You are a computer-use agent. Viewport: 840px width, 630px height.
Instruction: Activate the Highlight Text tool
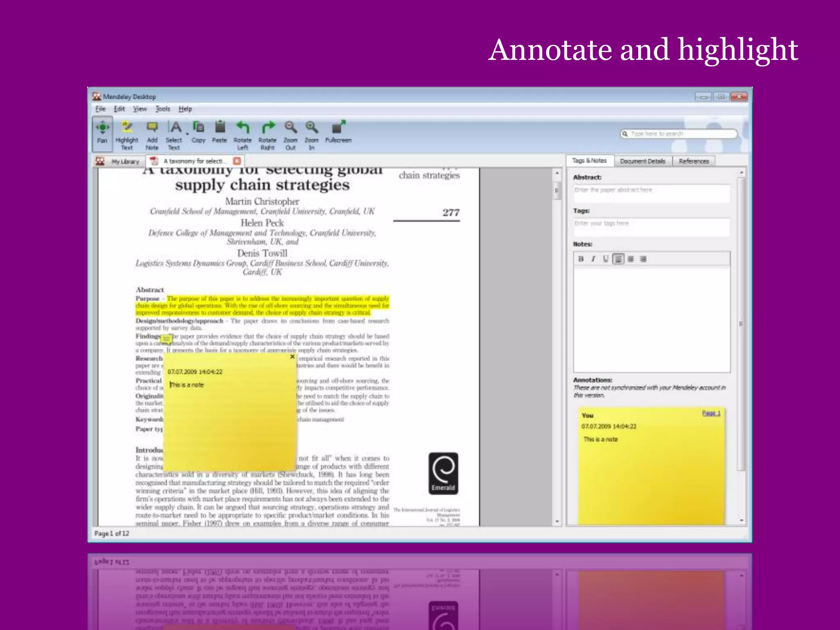tap(127, 135)
